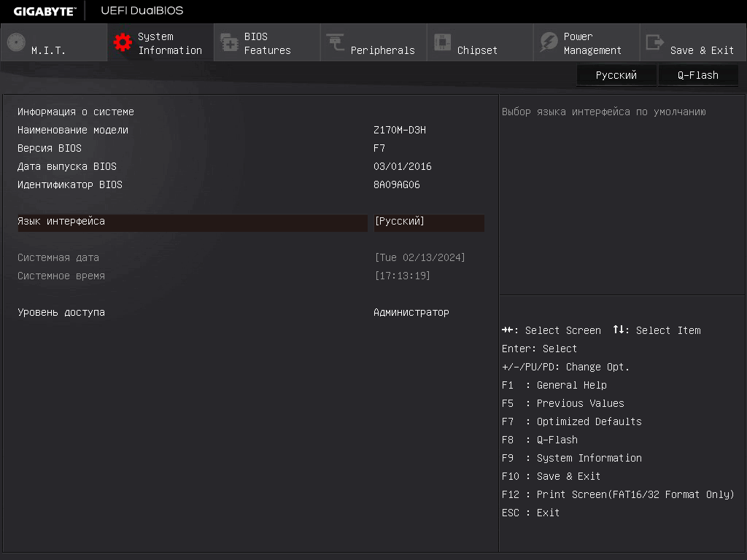The image size is (747, 560).
Task: Click the system date value [Tue 02/13/2024]
Action: (x=419, y=257)
